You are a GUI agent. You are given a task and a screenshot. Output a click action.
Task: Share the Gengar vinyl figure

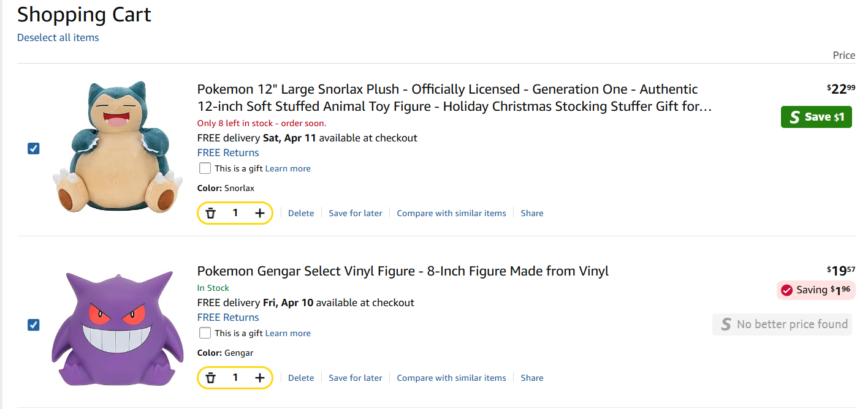click(x=532, y=378)
